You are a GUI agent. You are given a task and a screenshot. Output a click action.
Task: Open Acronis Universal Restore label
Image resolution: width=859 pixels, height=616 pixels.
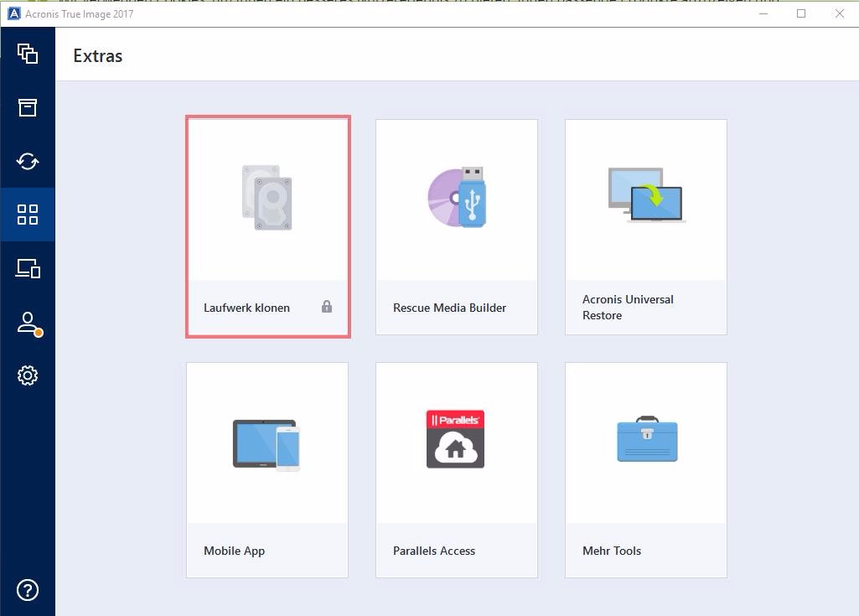(x=628, y=308)
